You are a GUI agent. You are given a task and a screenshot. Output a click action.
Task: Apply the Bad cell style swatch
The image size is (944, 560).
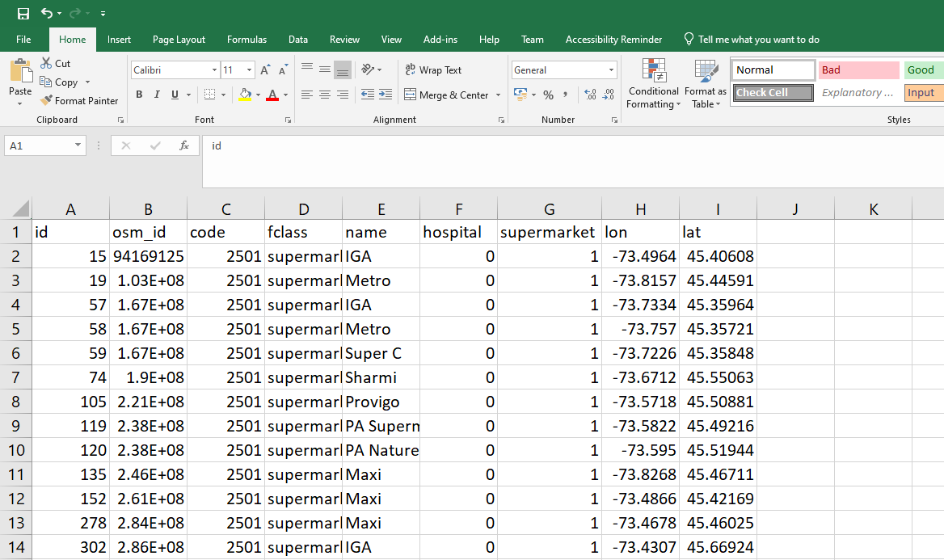[x=858, y=70]
